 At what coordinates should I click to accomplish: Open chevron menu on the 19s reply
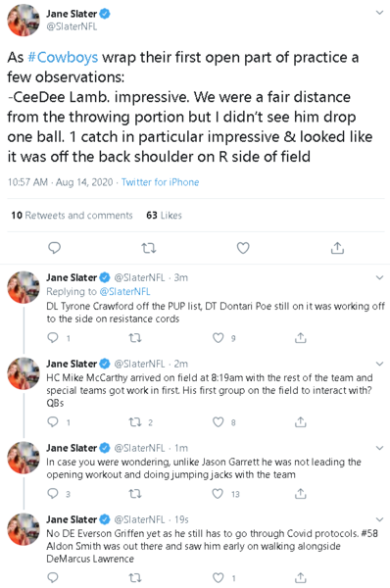pos(379,519)
